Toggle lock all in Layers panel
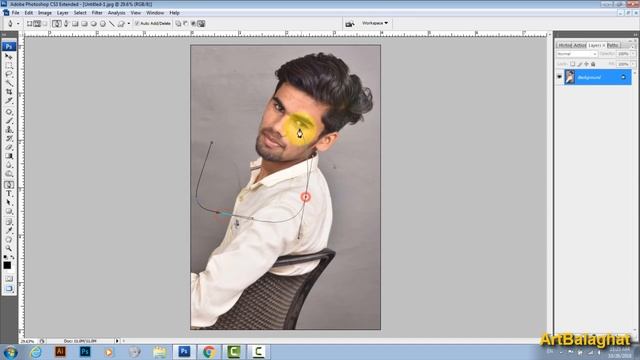The width and height of the screenshot is (640, 360). click(x=593, y=64)
